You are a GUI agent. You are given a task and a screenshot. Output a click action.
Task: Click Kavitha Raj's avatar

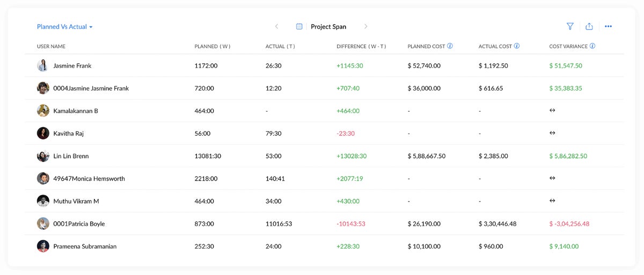tap(43, 133)
